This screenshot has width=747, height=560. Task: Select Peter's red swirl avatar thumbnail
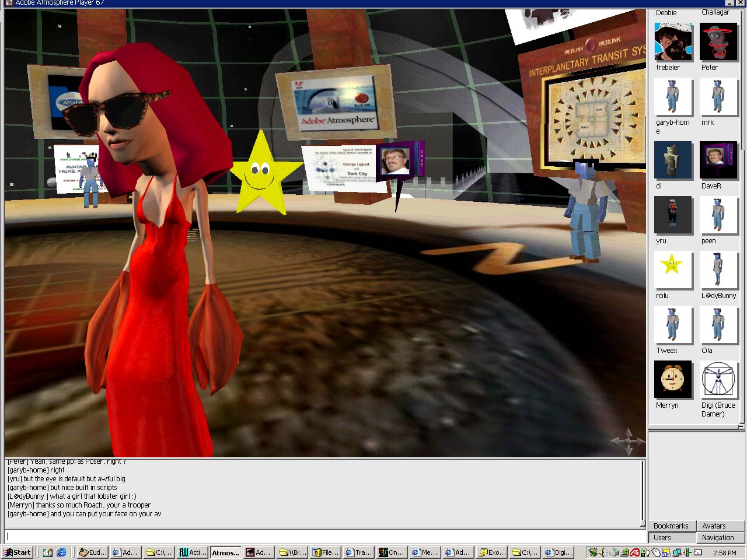point(718,41)
